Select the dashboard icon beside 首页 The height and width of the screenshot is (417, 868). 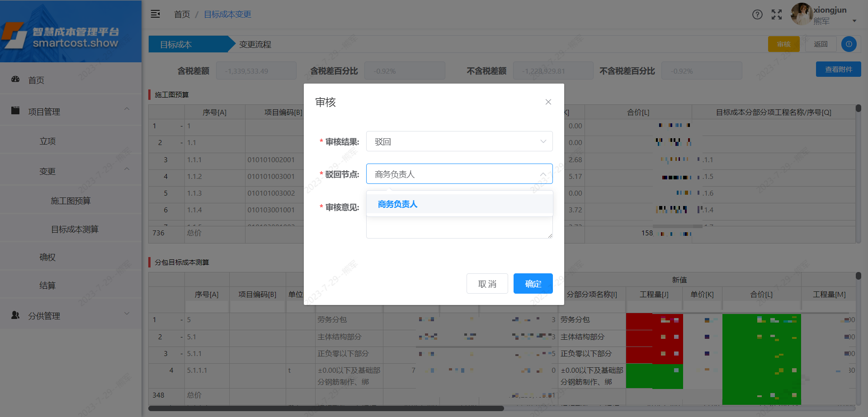click(x=15, y=79)
